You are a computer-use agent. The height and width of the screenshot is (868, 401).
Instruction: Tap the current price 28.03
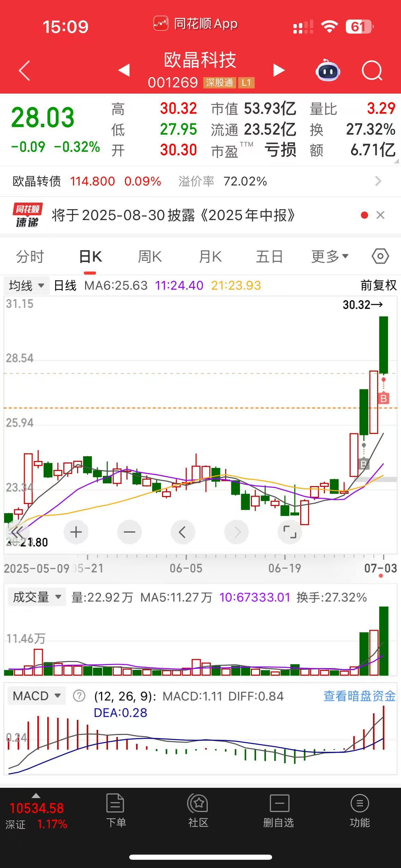tap(43, 118)
